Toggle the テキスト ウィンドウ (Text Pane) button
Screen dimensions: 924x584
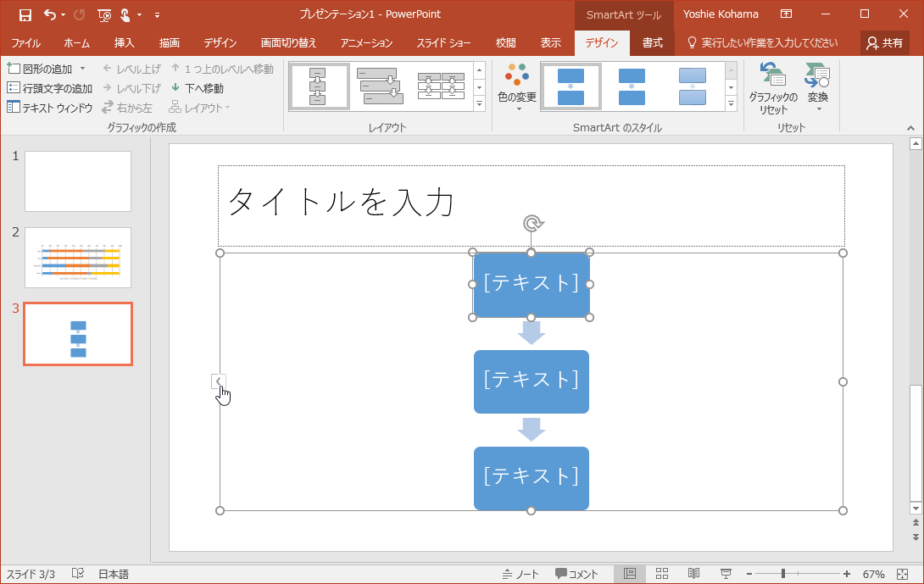(49, 108)
